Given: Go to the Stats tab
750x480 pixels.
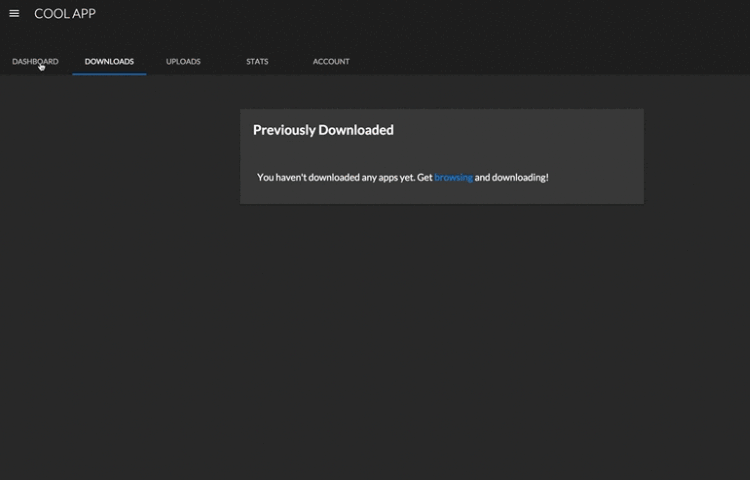Looking at the screenshot, I should (257, 61).
